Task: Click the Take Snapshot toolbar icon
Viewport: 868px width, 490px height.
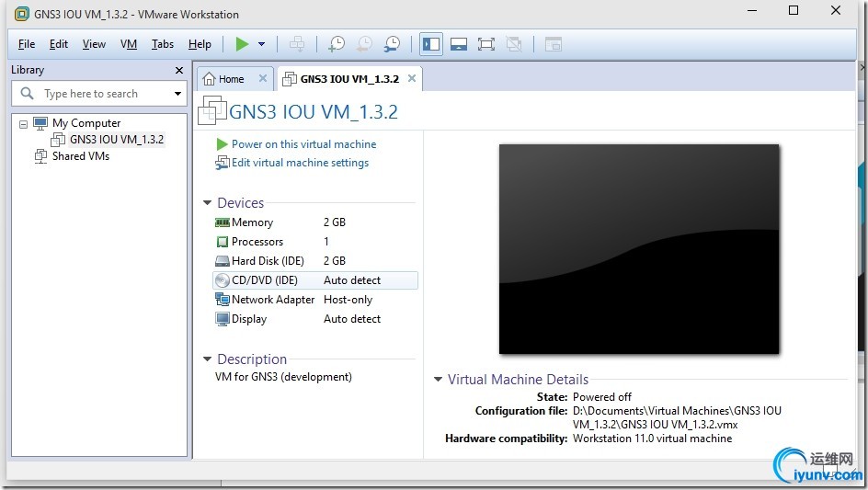Action: click(337, 44)
